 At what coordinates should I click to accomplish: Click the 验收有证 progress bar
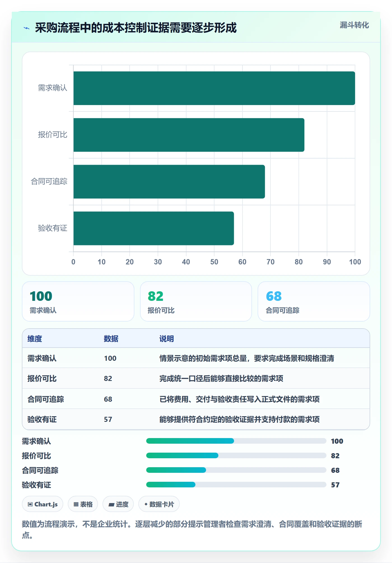pyautogui.click(x=236, y=485)
